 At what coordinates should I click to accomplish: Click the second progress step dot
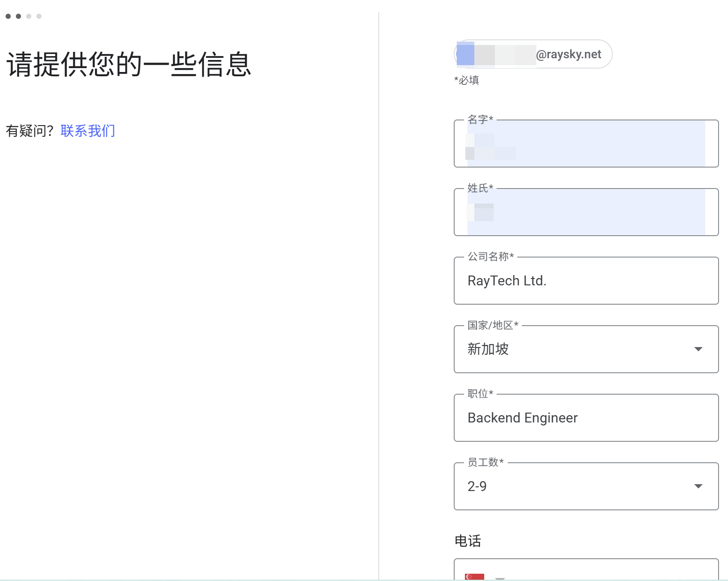point(18,16)
